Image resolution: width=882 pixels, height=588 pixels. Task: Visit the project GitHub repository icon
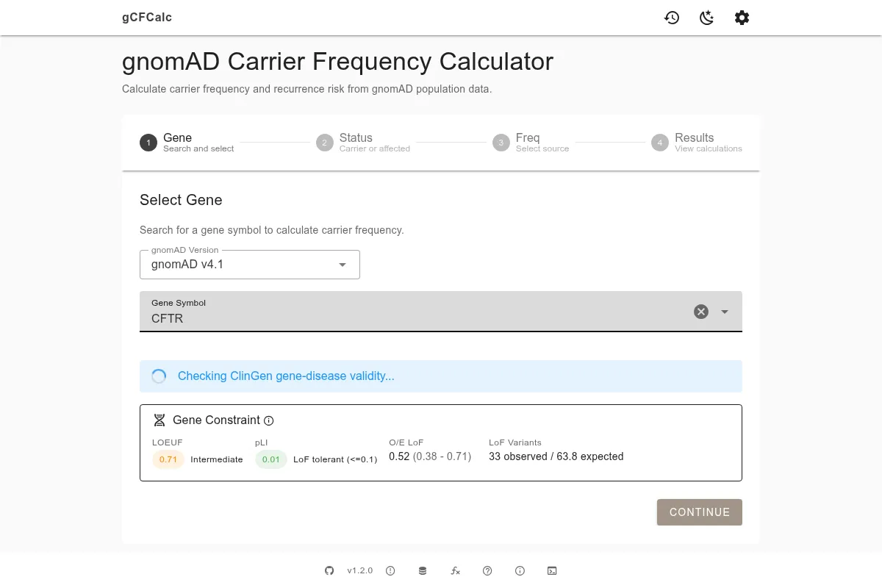click(x=329, y=570)
